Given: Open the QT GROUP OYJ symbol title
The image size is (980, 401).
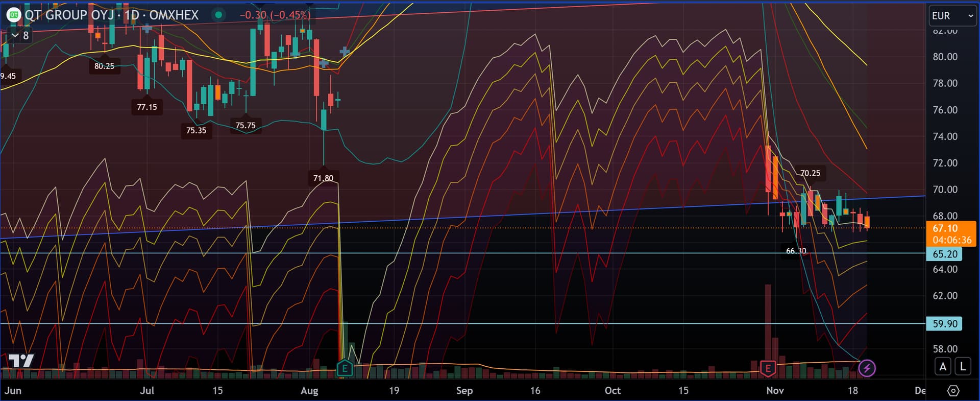Looking at the screenshot, I should (112, 15).
